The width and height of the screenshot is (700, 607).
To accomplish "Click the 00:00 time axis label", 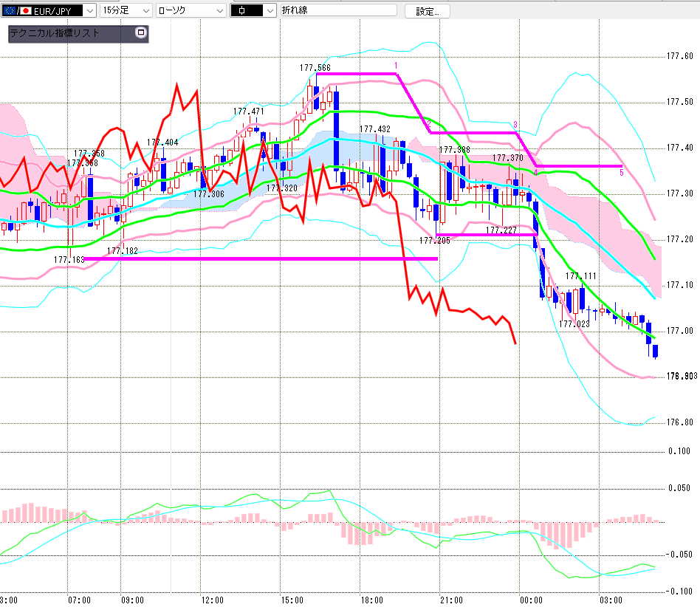I will click(x=531, y=600).
